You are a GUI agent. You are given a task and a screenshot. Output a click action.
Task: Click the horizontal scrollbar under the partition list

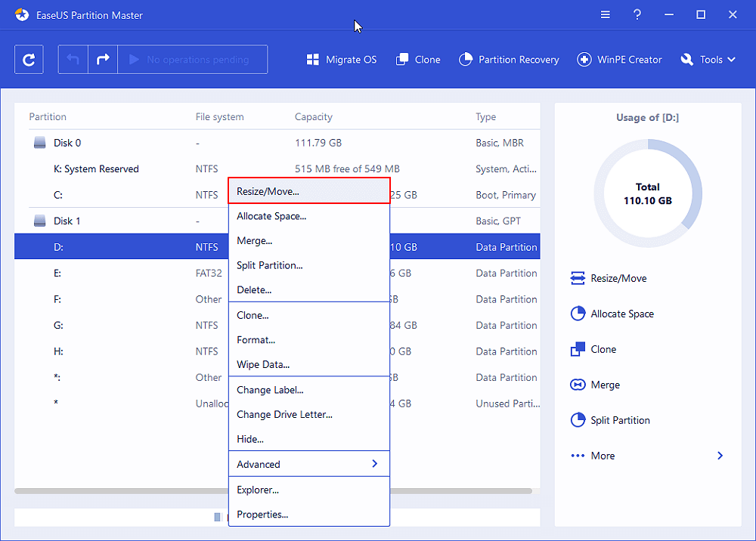(x=274, y=491)
